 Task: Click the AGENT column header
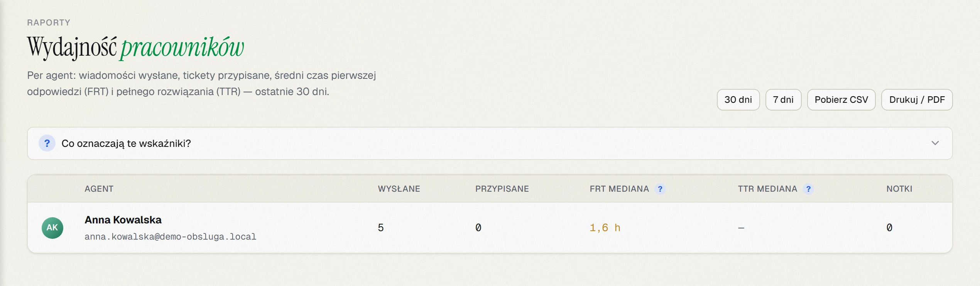(x=99, y=189)
